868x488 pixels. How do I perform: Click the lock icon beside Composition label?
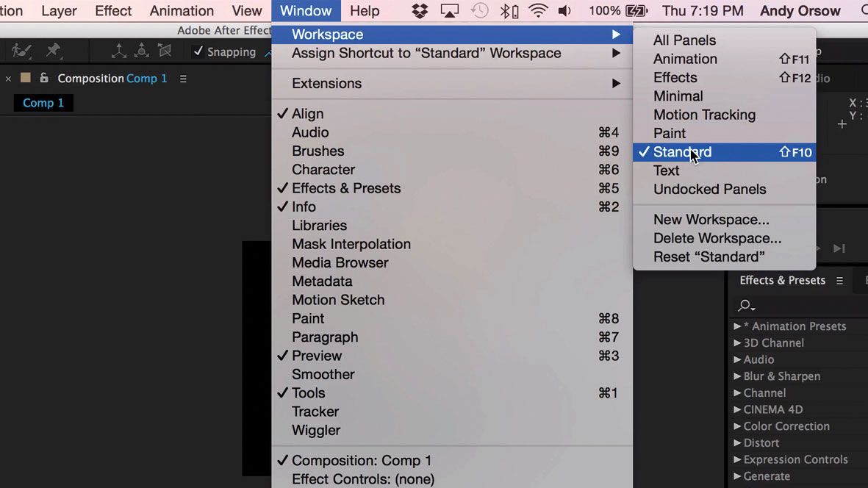(44, 78)
